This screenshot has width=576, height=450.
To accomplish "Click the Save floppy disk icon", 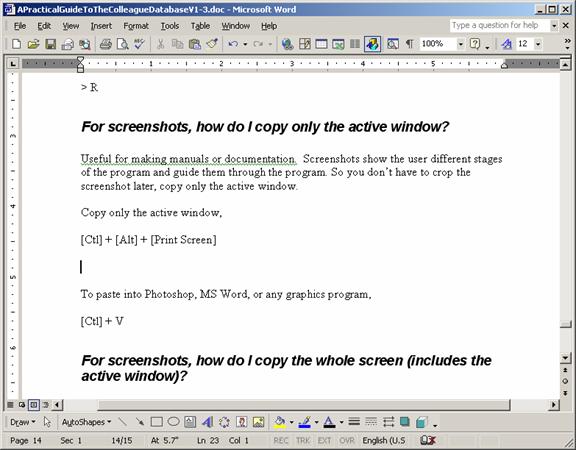I will pyautogui.click(x=50, y=44).
